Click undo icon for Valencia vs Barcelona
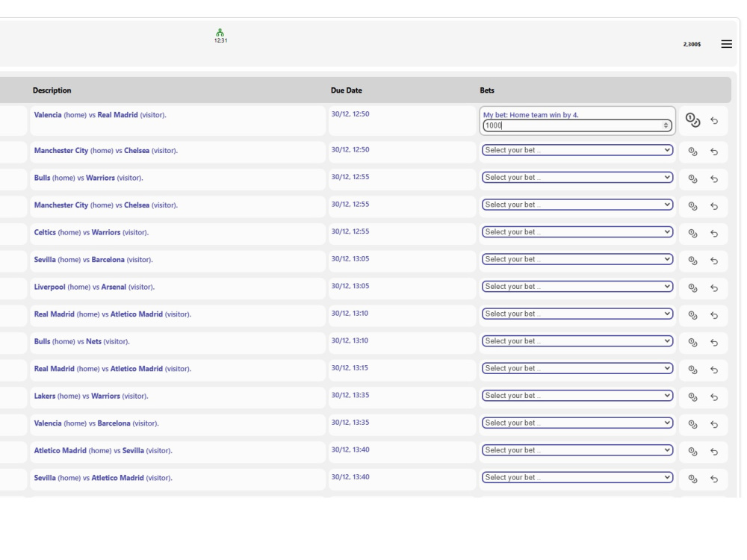The width and height of the screenshot is (747, 560). coord(713,424)
